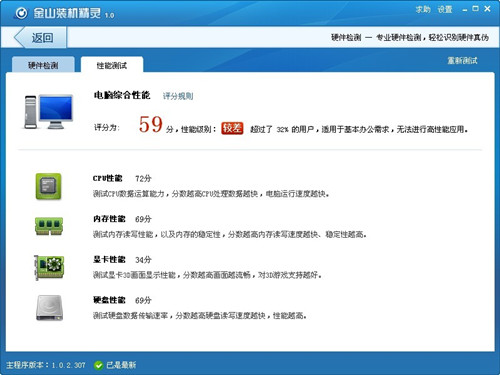Click the CPU score 72分

point(143,179)
